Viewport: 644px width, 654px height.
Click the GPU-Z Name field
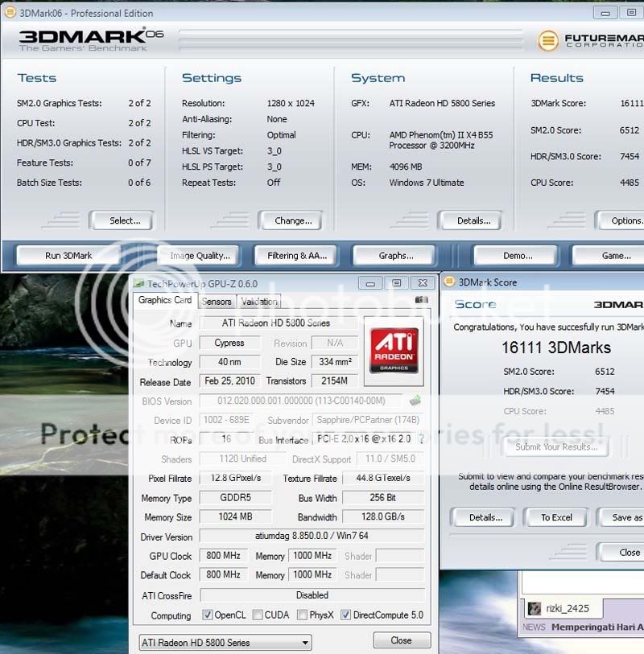coord(279,323)
